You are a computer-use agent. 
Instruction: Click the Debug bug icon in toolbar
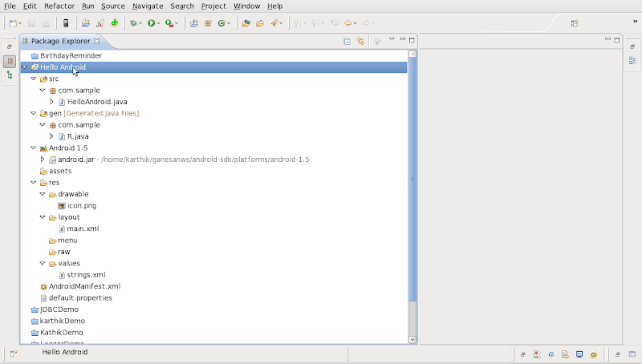133,23
